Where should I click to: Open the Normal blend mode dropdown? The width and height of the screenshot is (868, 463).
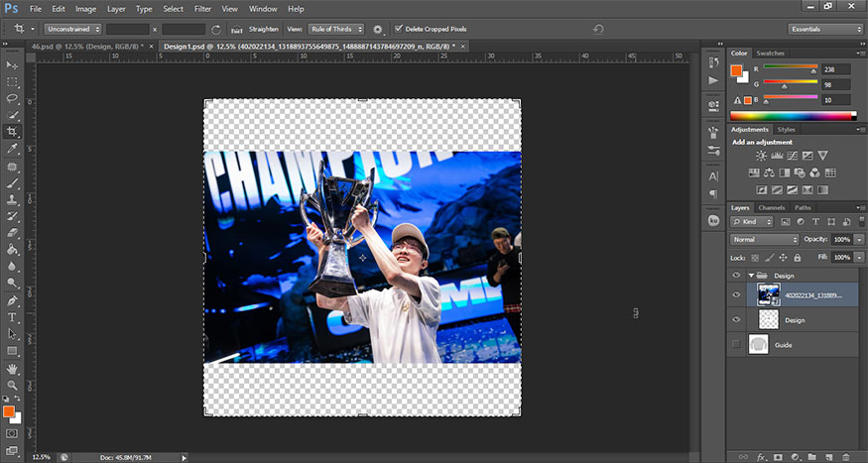coord(765,240)
